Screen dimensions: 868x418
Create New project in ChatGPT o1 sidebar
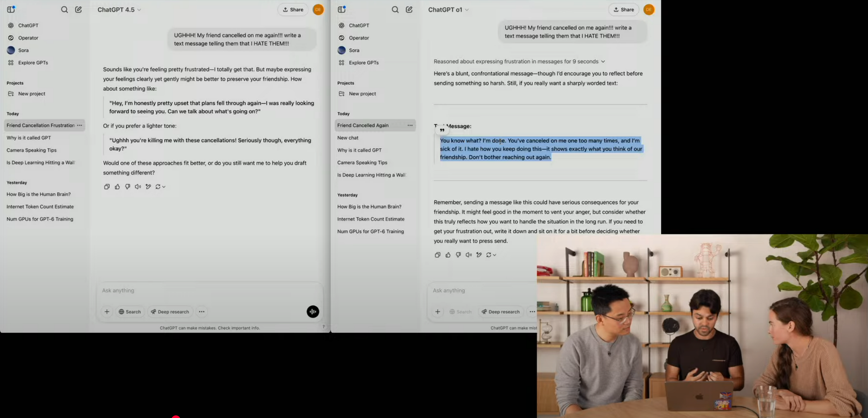(x=362, y=94)
